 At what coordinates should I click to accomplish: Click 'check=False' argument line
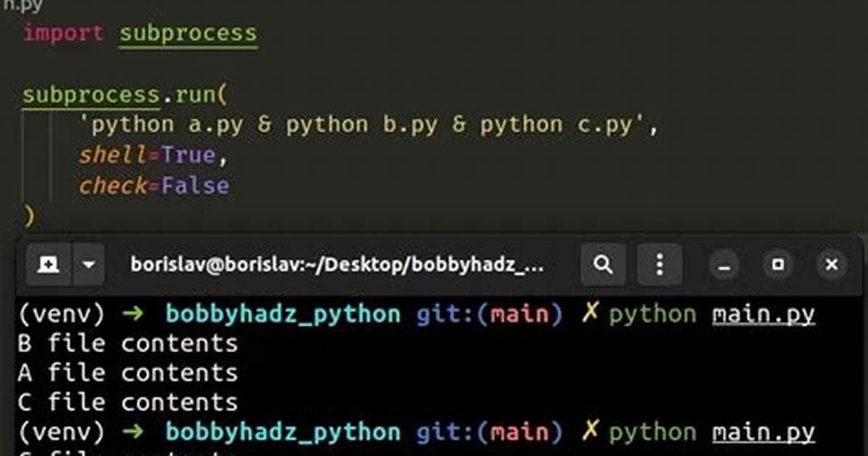(x=154, y=186)
